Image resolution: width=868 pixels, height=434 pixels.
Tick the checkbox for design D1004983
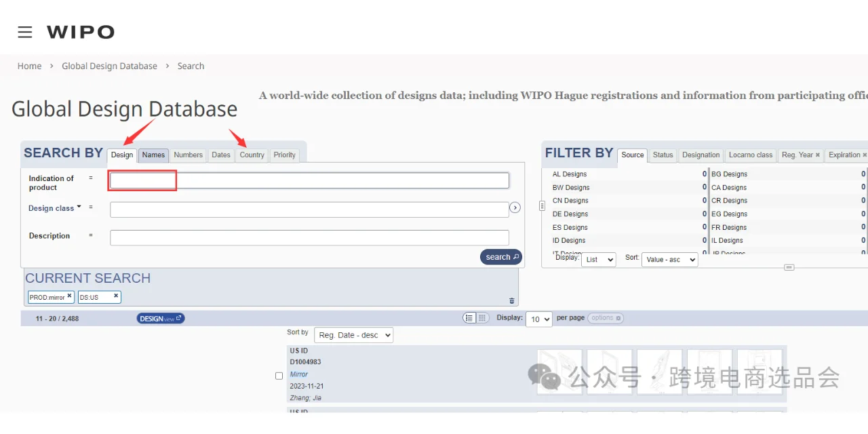click(279, 376)
